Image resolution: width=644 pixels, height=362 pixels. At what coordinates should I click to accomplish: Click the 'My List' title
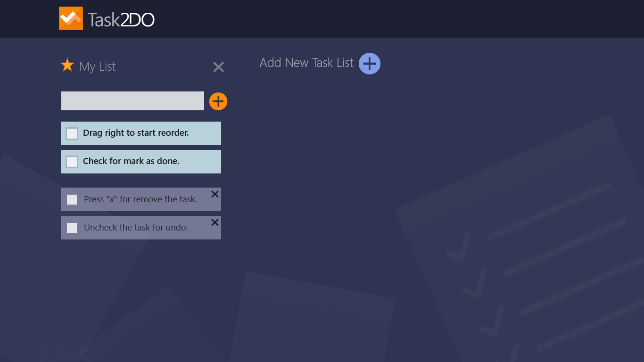pos(98,66)
